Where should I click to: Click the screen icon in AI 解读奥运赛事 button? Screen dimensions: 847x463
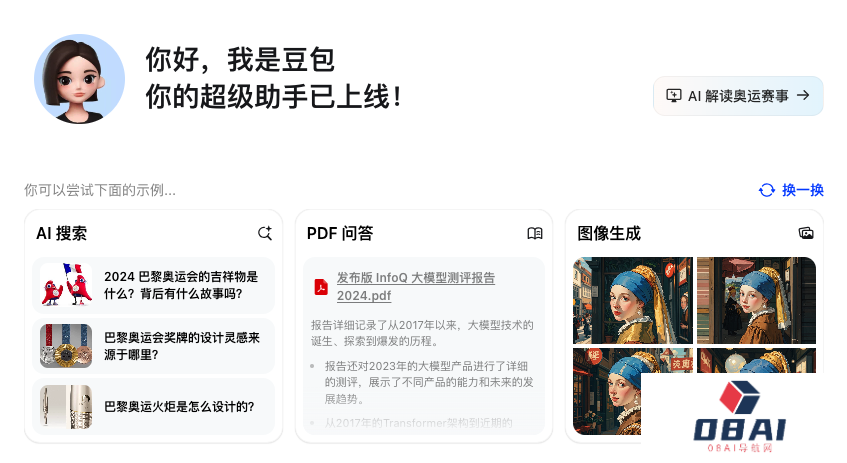pos(674,96)
